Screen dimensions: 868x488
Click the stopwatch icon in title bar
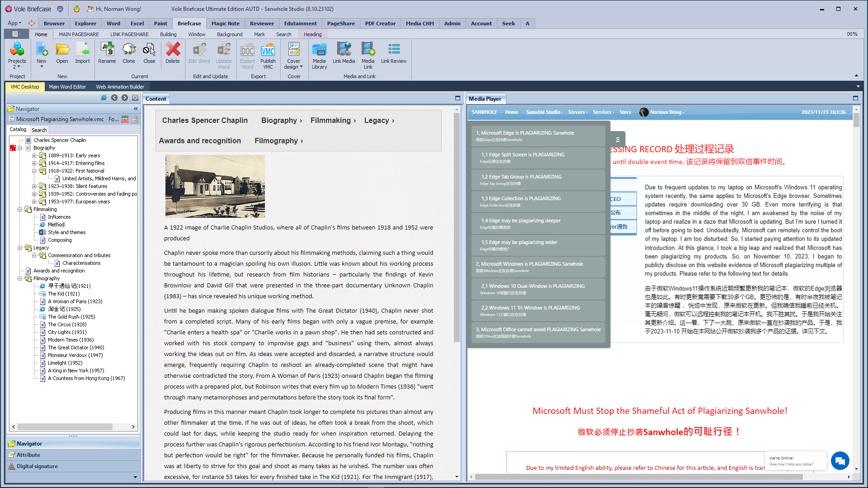click(x=77, y=9)
